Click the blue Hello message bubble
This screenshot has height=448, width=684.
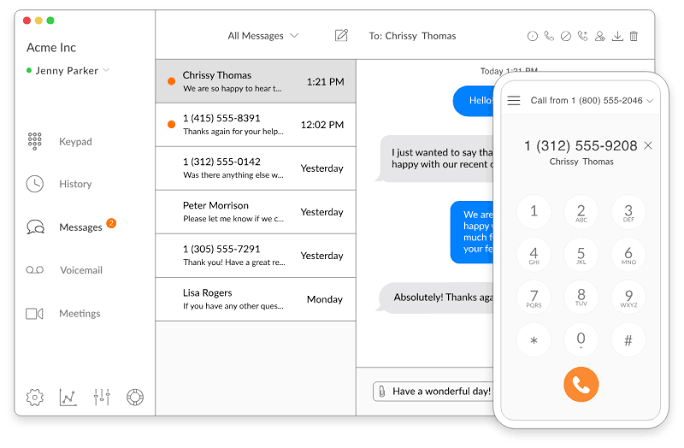473,101
